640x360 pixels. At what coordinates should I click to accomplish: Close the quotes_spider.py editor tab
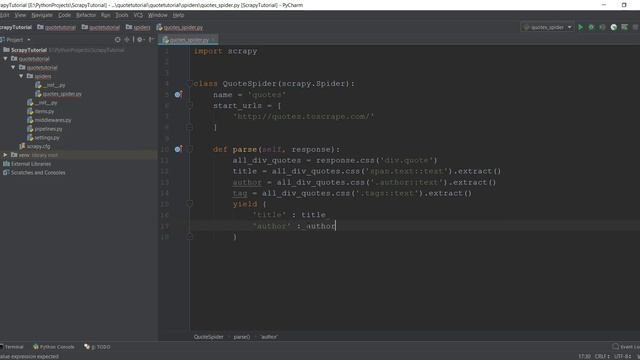click(213, 40)
